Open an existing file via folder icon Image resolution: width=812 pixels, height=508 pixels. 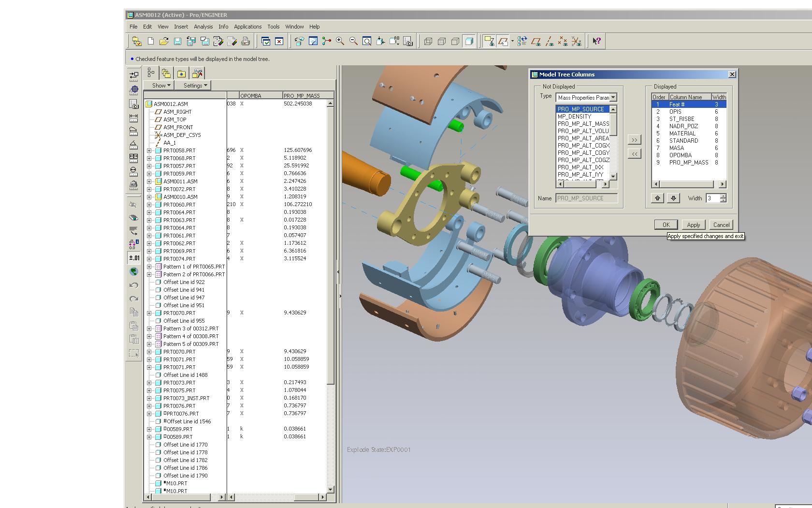164,41
